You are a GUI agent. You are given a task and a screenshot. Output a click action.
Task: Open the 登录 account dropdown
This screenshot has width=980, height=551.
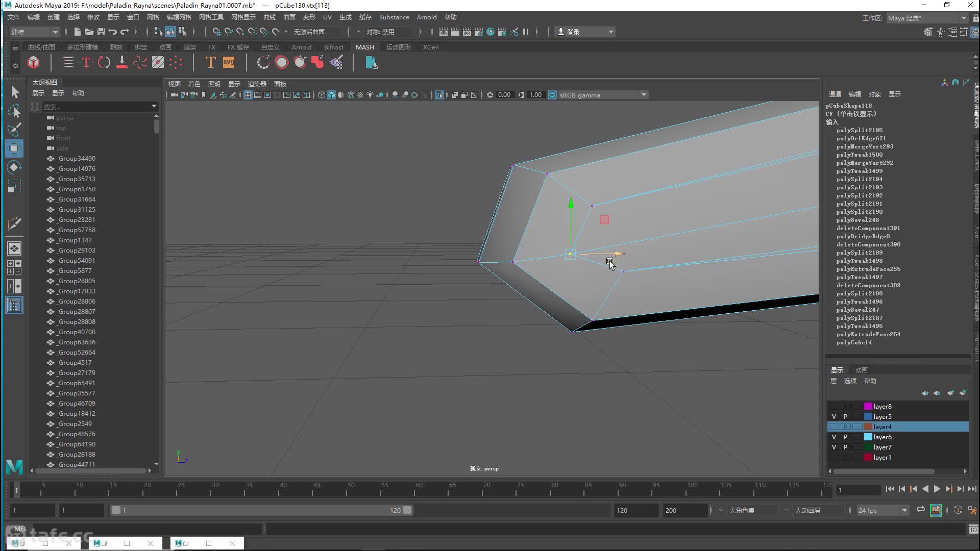coord(585,32)
